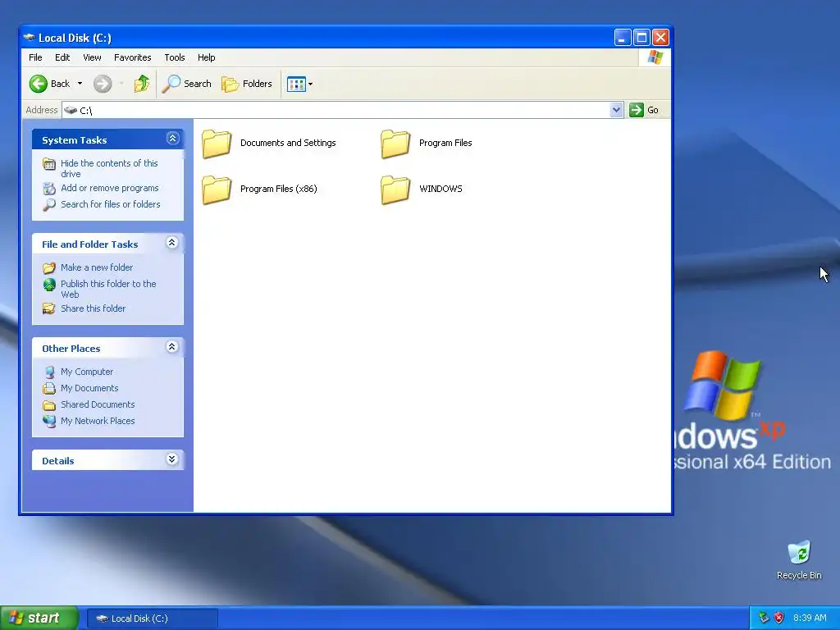Click the Shared Documents folder icon
This screenshot has height=630, width=840.
(x=49, y=405)
